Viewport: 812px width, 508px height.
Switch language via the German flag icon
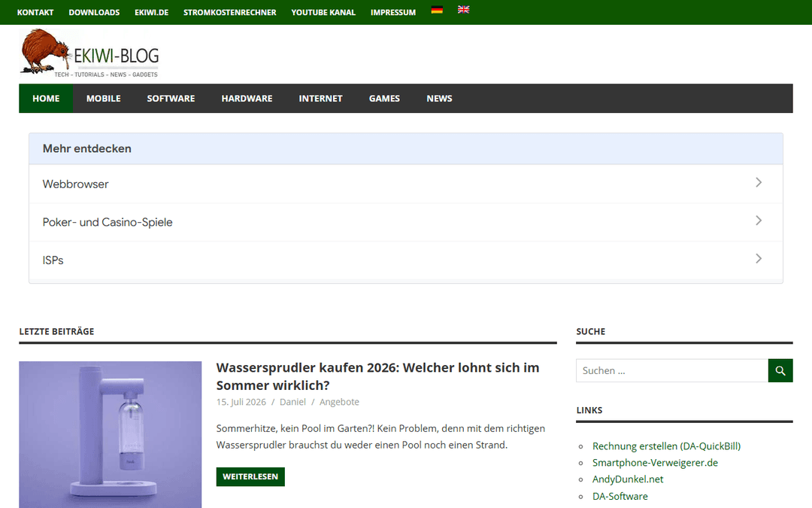[437, 10]
